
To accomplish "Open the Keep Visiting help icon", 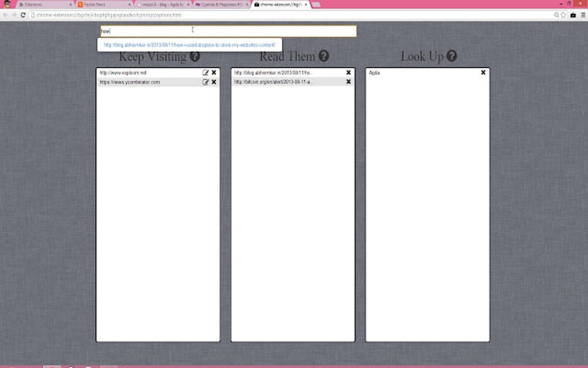I will click(195, 56).
